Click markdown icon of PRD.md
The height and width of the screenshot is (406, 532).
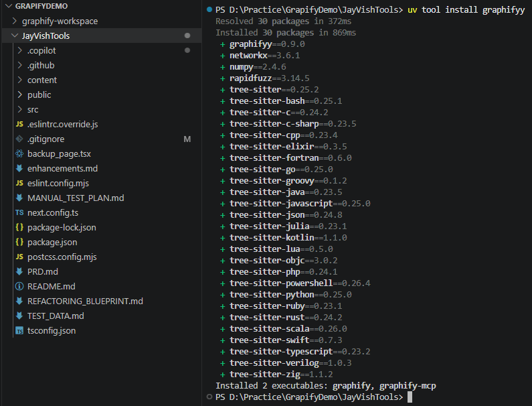coord(19,271)
